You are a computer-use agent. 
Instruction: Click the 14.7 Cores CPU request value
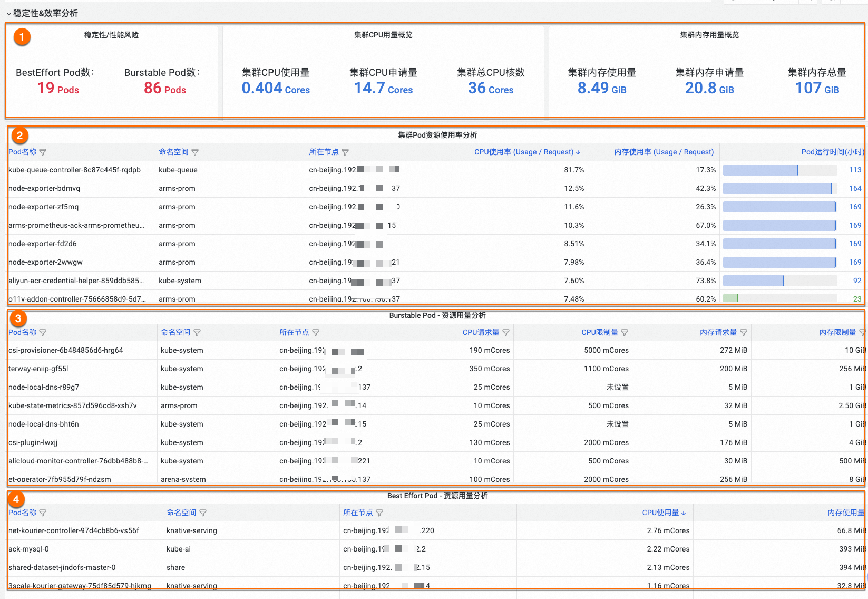(x=383, y=88)
